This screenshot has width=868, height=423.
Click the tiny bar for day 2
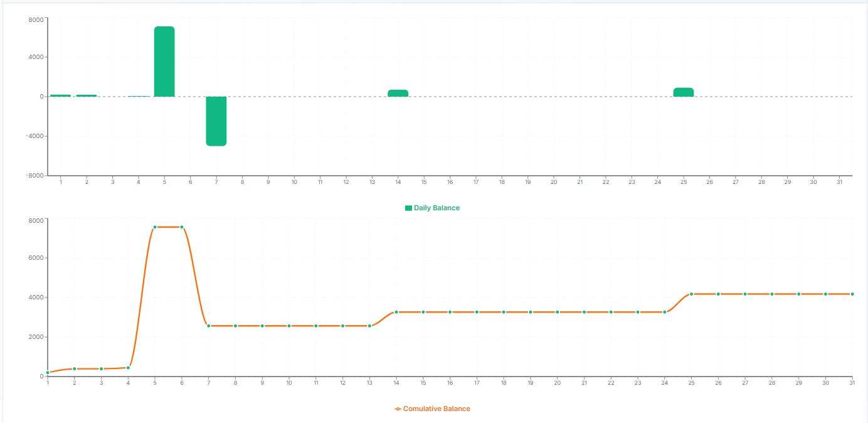click(x=87, y=95)
